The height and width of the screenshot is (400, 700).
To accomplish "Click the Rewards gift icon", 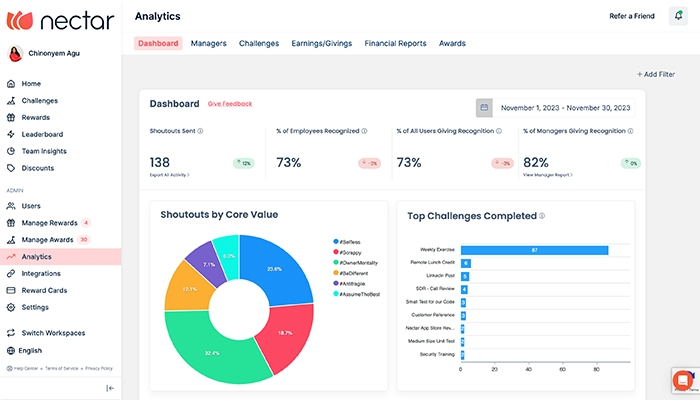I will click(11, 117).
